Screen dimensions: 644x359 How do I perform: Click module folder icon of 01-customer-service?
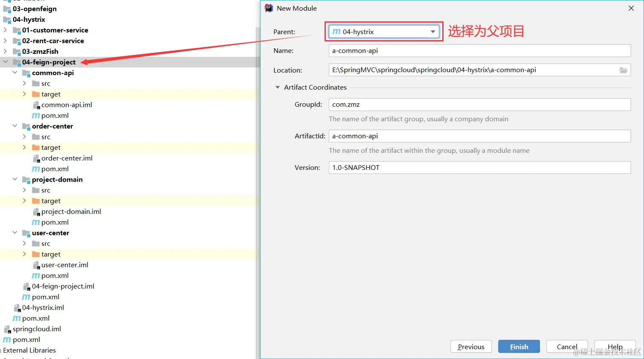pos(17,30)
